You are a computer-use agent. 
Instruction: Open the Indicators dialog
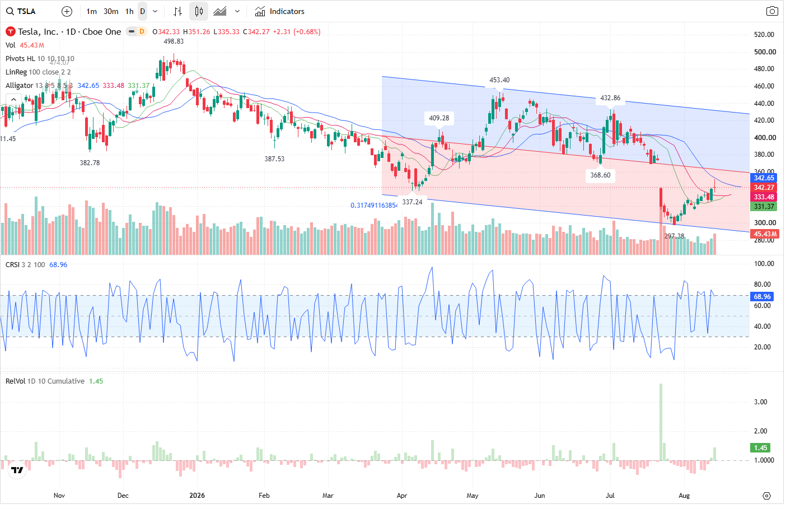point(280,11)
